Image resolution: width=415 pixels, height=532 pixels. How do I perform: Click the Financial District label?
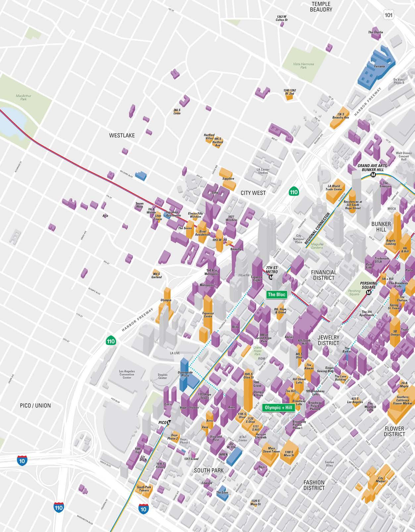(x=324, y=275)
